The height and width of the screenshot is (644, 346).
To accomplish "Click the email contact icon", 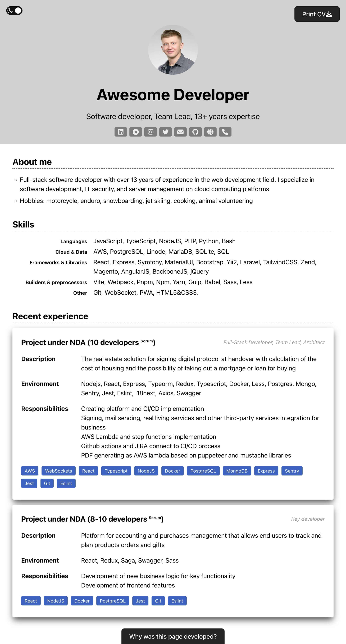I will [x=180, y=132].
